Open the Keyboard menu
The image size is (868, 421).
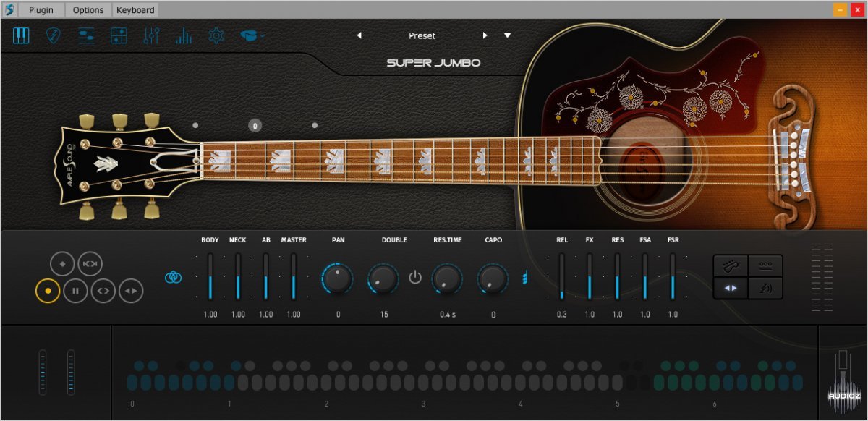(x=135, y=9)
